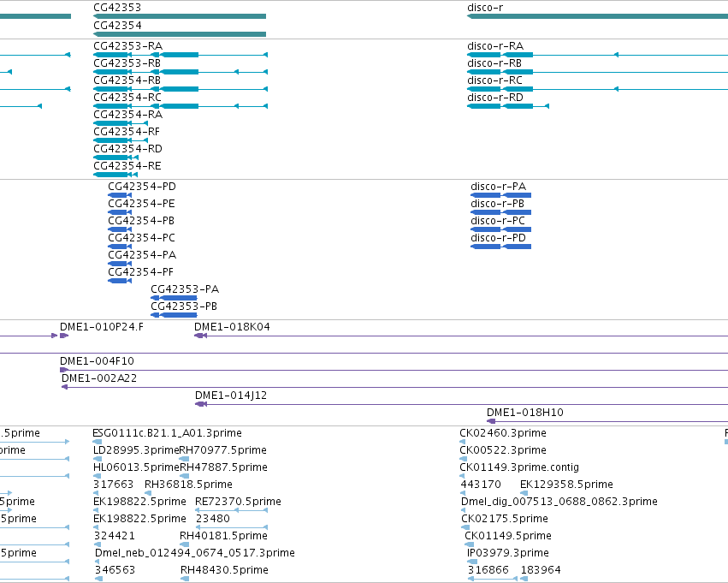728x583 pixels.
Task: Select clone DME1-010P24.F
Action: (64, 336)
